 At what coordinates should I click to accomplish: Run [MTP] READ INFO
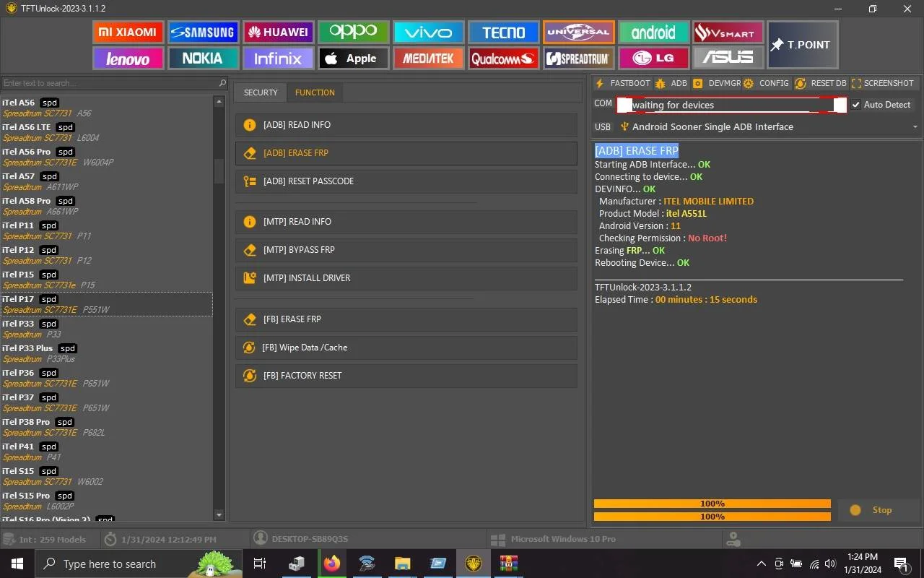pos(406,222)
